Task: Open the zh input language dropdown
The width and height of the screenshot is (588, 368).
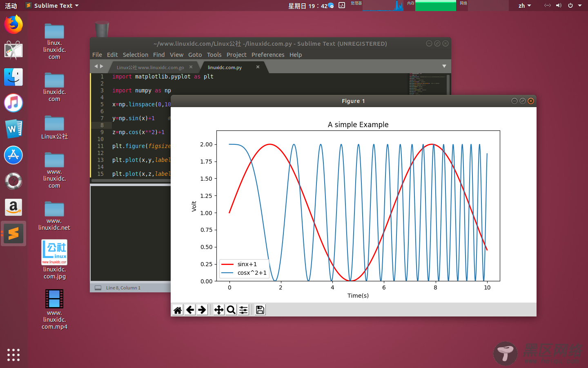Action: click(525, 5)
